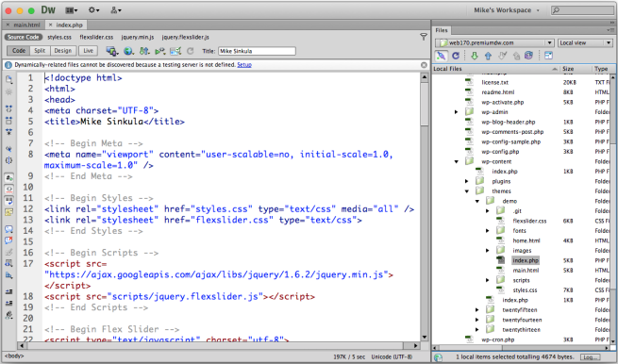Click the blue Put files arrow
This screenshot has width=618, height=364.
click(x=489, y=56)
